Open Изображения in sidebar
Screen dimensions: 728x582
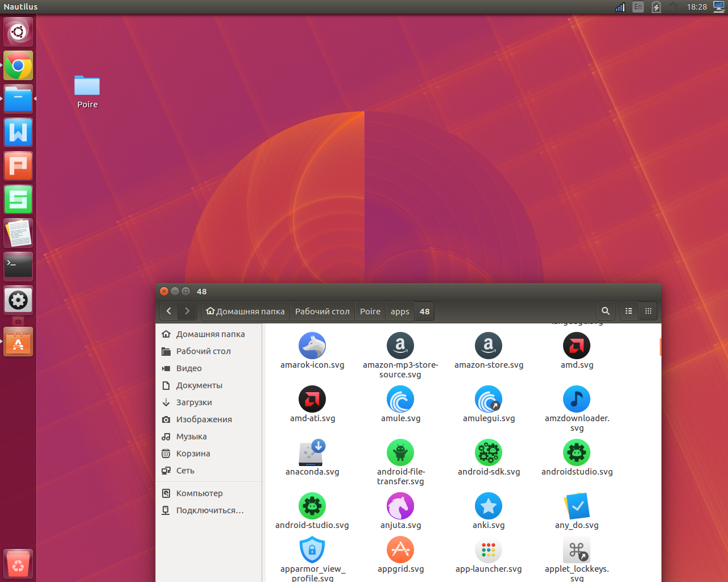click(x=209, y=419)
